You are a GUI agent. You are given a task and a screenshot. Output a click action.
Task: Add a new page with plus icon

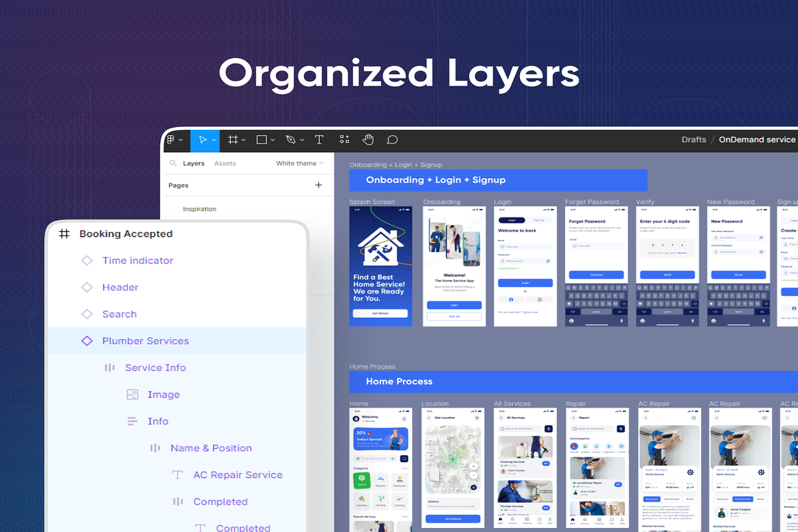click(x=319, y=186)
